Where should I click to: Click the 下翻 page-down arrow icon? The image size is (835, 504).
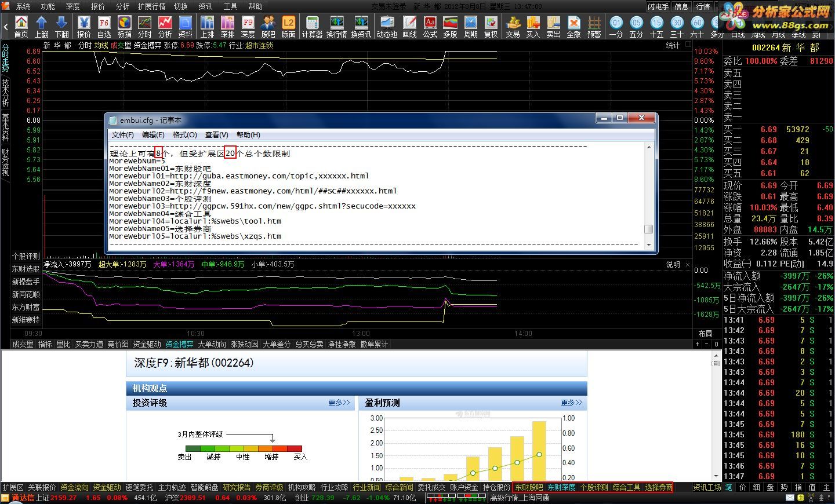(x=62, y=27)
